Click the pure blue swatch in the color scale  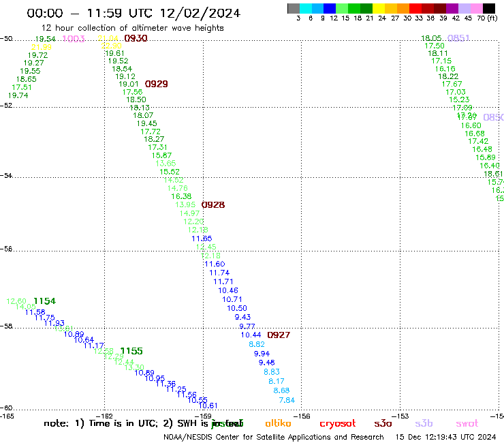(330, 8)
